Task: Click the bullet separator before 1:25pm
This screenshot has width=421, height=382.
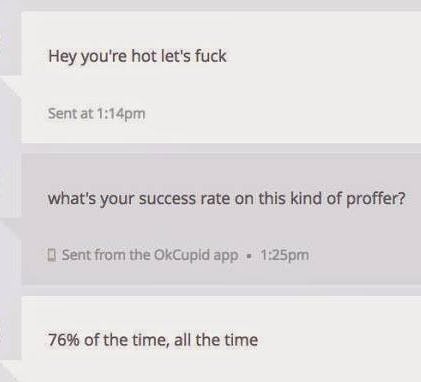Action: [248, 256]
